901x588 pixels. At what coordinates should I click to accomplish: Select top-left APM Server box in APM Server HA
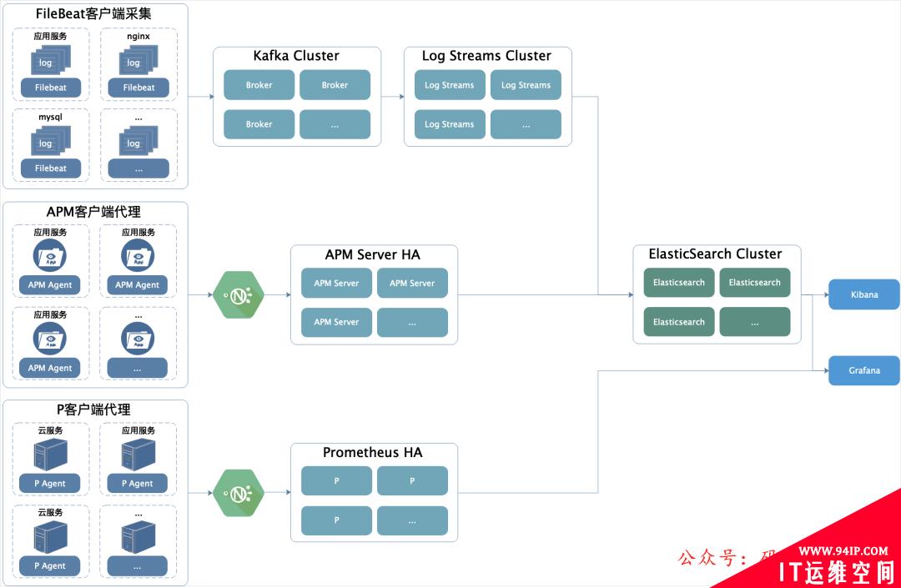coord(337,283)
